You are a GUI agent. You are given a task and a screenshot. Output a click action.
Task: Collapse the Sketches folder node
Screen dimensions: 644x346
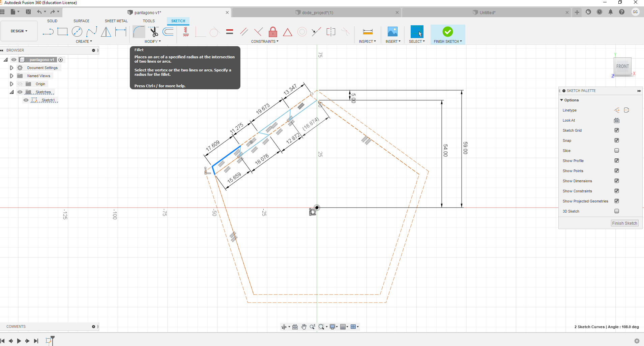pyautogui.click(x=11, y=92)
